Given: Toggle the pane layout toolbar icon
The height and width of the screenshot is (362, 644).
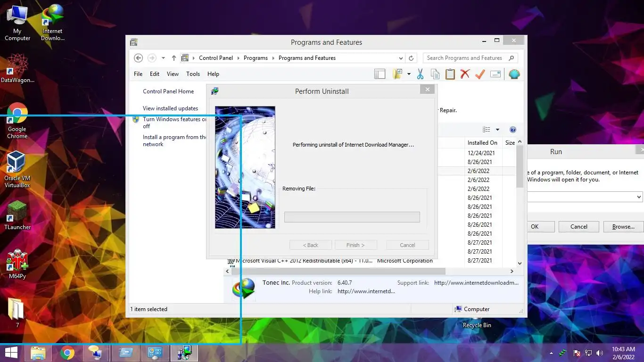Looking at the screenshot, I should (380, 74).
